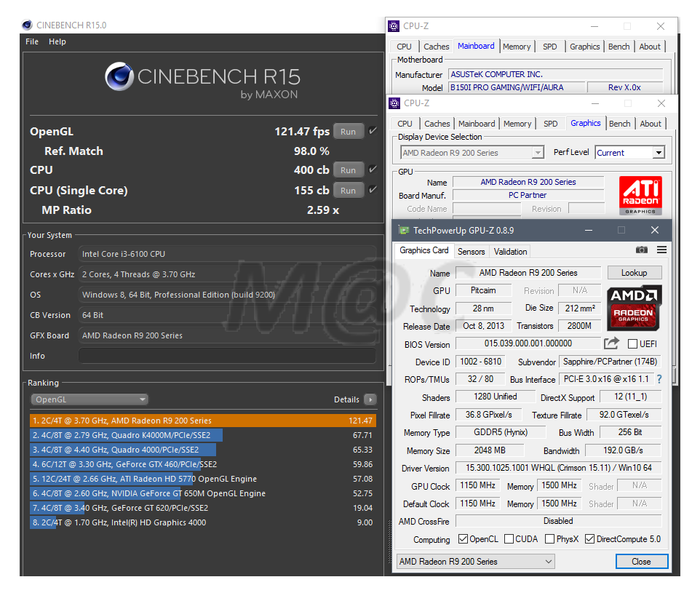Image resolution: width=700 pixels, height=593 pixels.
Task: Open the OpenGL ranking dropdown
Action: 90,399
